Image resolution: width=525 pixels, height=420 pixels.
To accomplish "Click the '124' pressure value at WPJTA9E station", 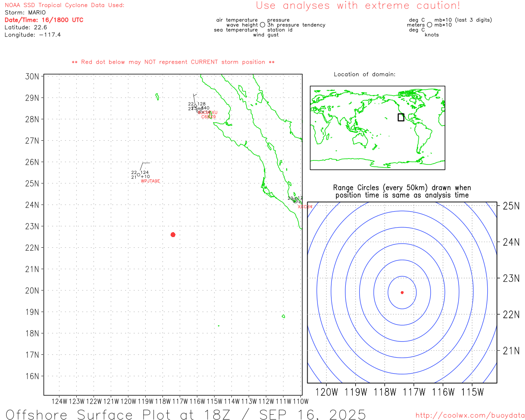I will [145, 173].
